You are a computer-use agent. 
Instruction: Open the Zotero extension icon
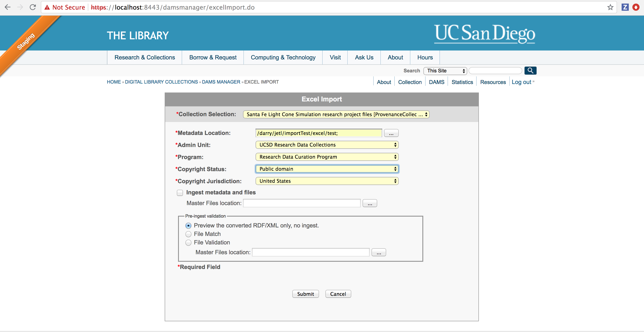pos(625,7)
